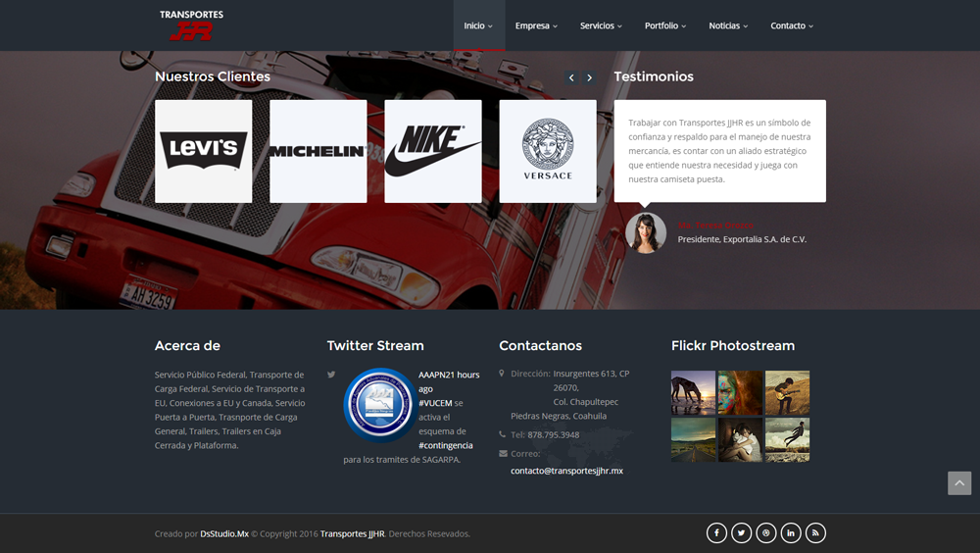
Task: Open the Noticias menu
Action: coord(728,25)
